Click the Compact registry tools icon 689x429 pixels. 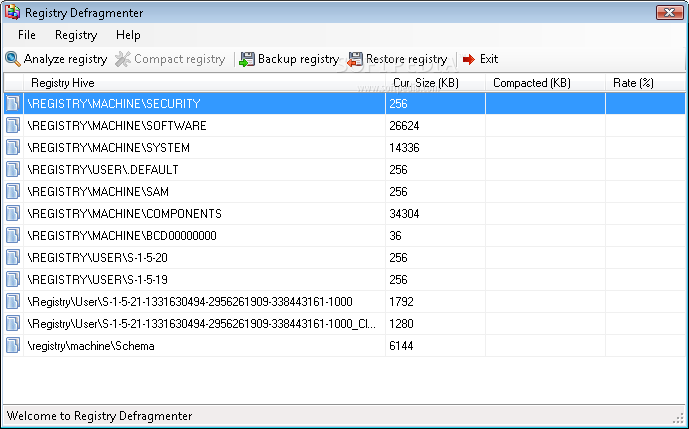(123, 59)
